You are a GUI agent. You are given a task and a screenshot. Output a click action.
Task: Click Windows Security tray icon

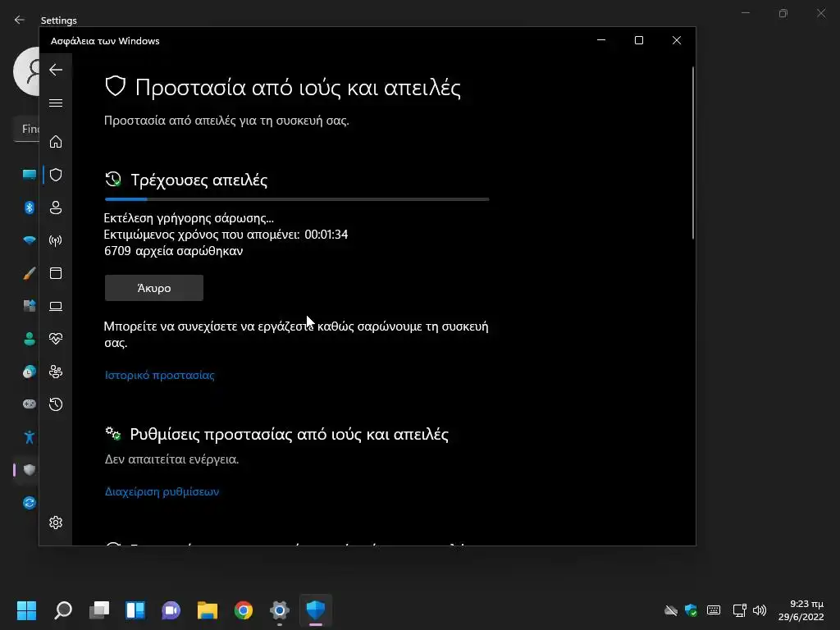691,610
